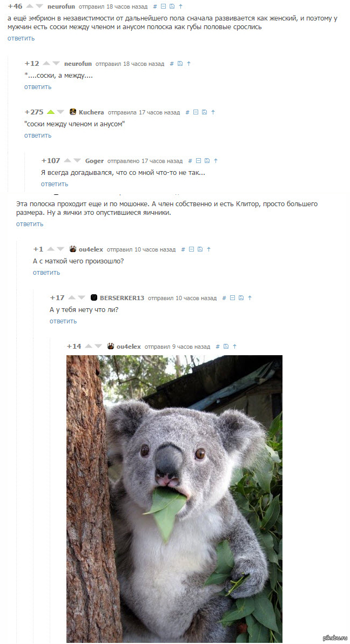Open the neurofun profile from the +46 comment
Viewport: 350px width, 644px height.
(61, 6)
